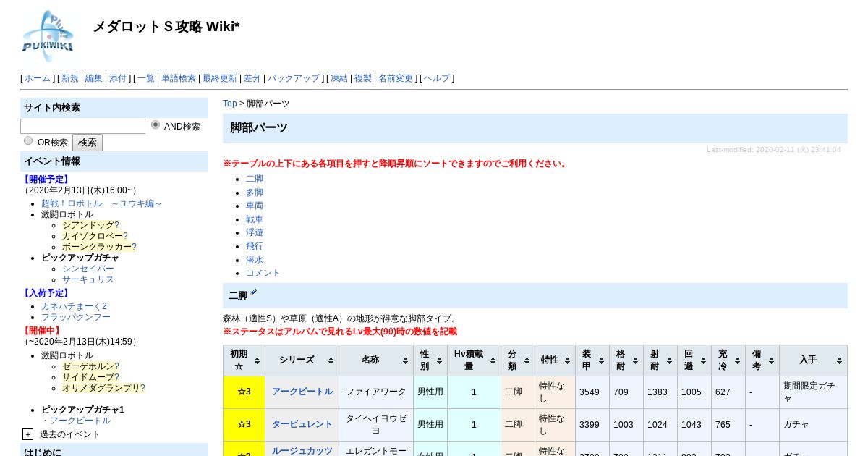Open バックアップ in navigation bar

[x=294, y=78]
